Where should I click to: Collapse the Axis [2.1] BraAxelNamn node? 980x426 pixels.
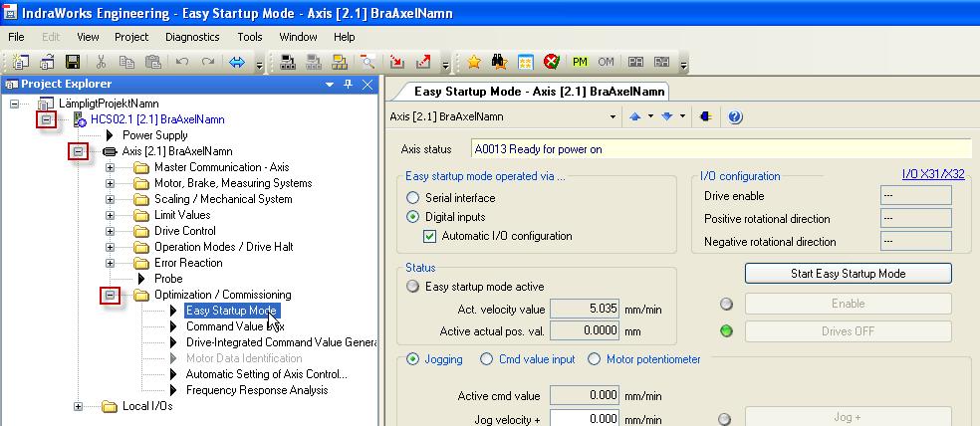click(x=78, y=151)
